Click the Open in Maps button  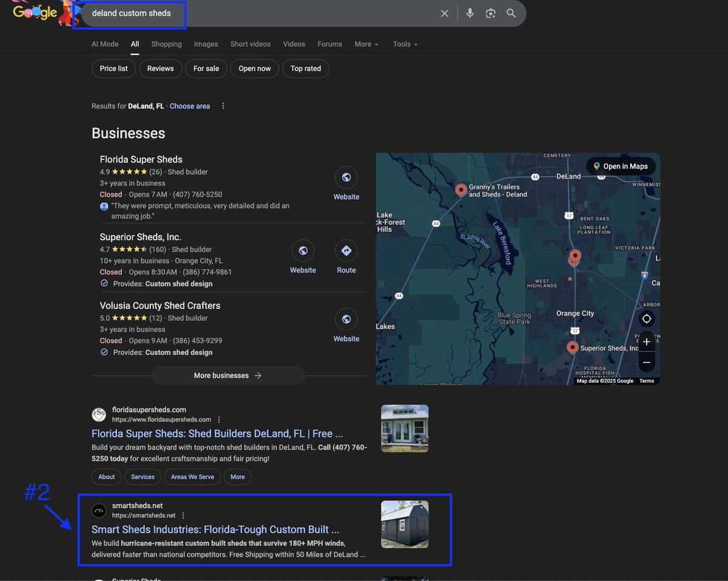[621, 166]
